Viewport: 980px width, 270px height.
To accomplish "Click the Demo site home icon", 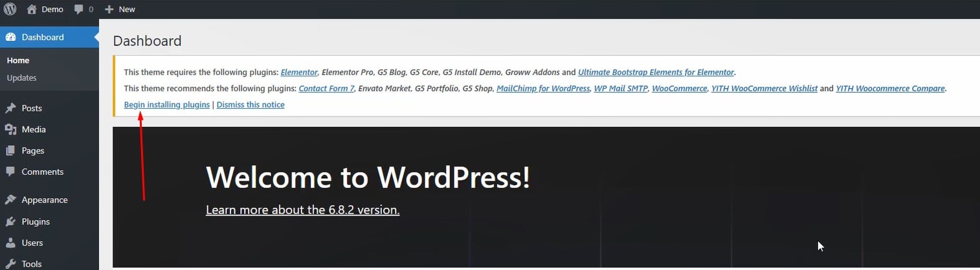I will tap(32, 9).
